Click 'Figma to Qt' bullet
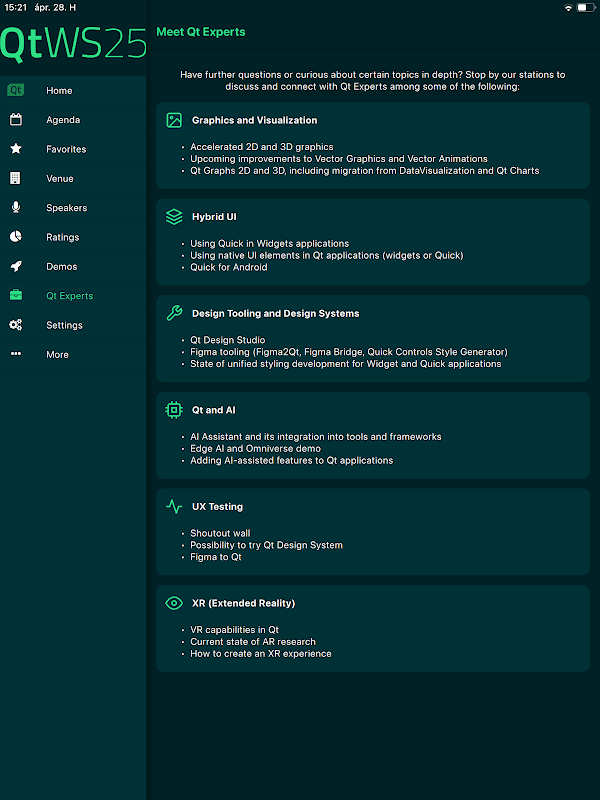This screenshot has width=600, height=800. (x=216, y=557)
